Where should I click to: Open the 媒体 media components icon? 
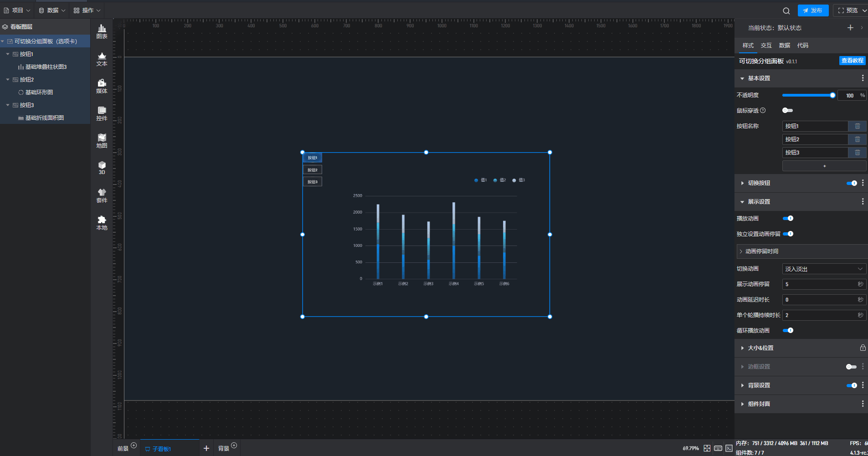102,86
